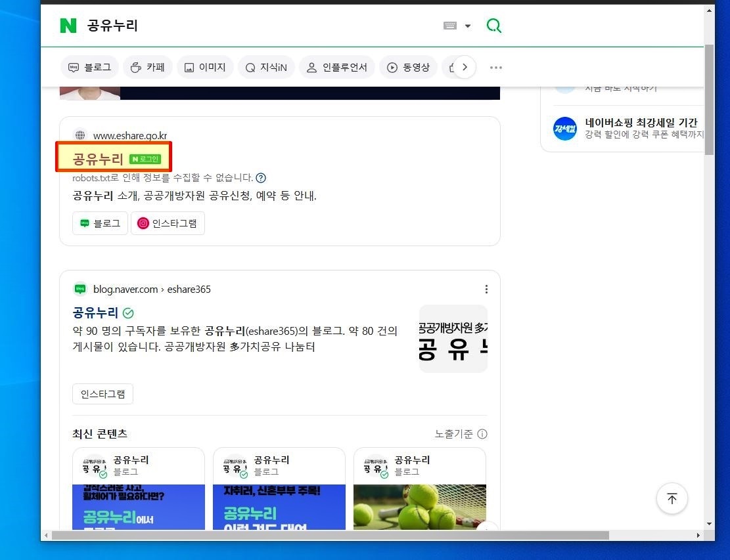Open the 공유누리 blog thumbnail image

coord(453,339)
